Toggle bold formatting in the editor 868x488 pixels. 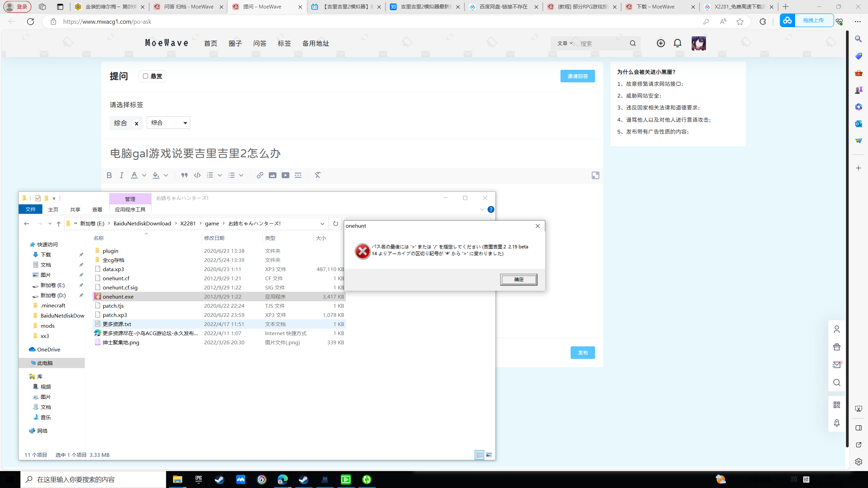[109, 175]
